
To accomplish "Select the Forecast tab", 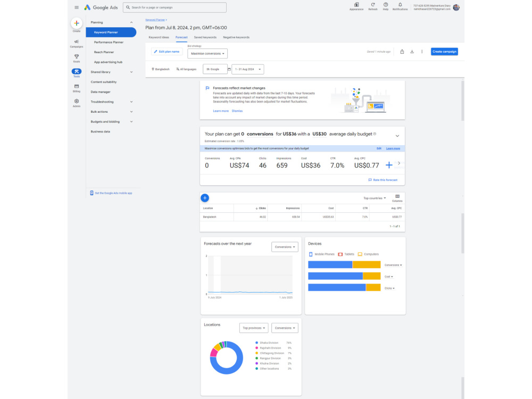I will click(181, 37).
